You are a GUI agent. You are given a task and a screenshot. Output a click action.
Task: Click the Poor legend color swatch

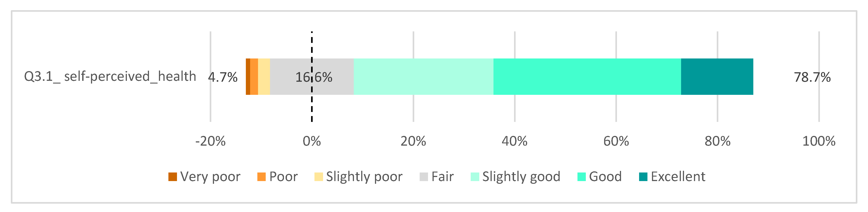click(261, 177)
